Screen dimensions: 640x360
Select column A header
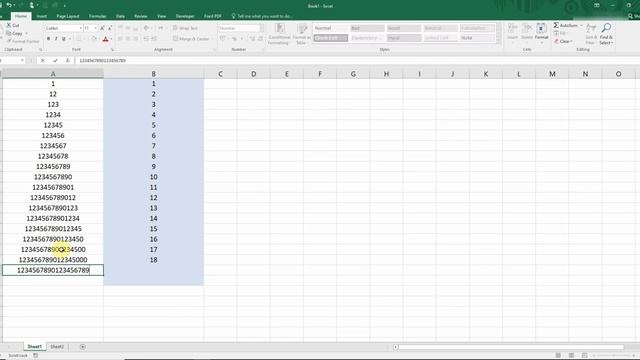[x=53, y=74]
